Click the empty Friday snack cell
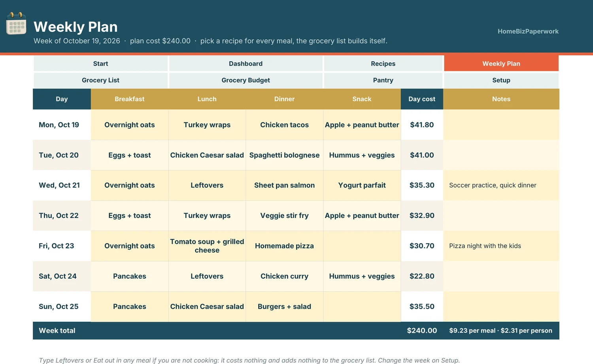This screenshot has width=593, height=364. click(x=362, y=246)
